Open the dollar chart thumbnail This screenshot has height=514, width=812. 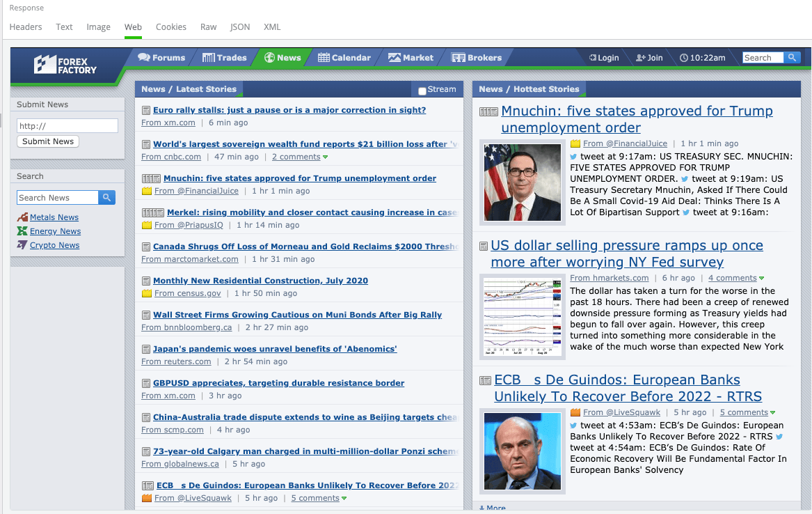pos(523,317)
